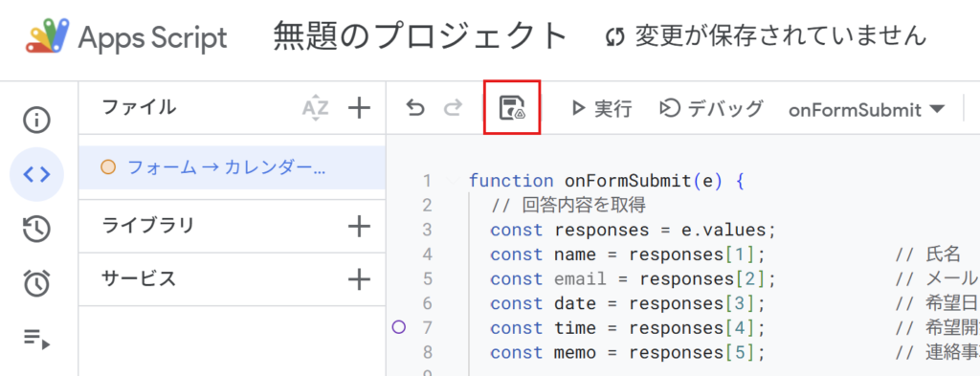Add a new file with plus icon
Viewport: 980px width, 376px height.
click(359, 109)
